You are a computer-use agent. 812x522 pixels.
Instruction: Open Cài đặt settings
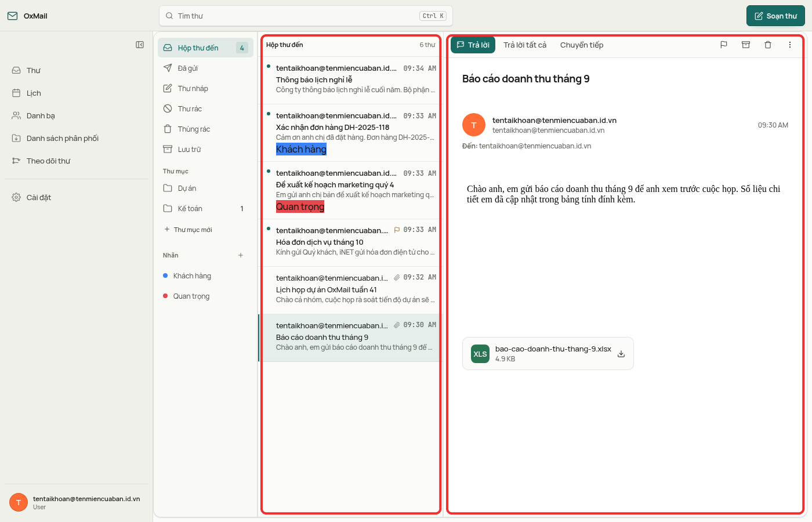coord(77,197)
